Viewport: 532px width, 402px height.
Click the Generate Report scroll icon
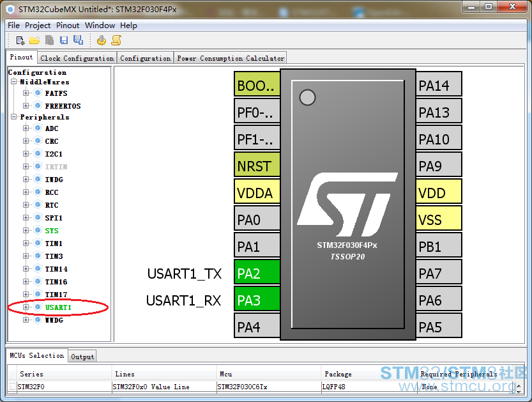click(116, 40)
